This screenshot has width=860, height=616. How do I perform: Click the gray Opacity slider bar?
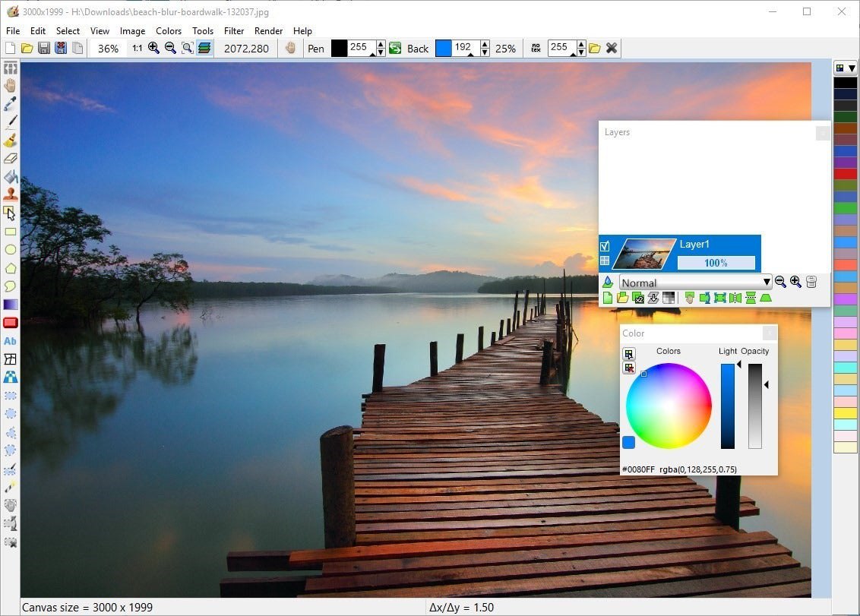click(755, 406)
